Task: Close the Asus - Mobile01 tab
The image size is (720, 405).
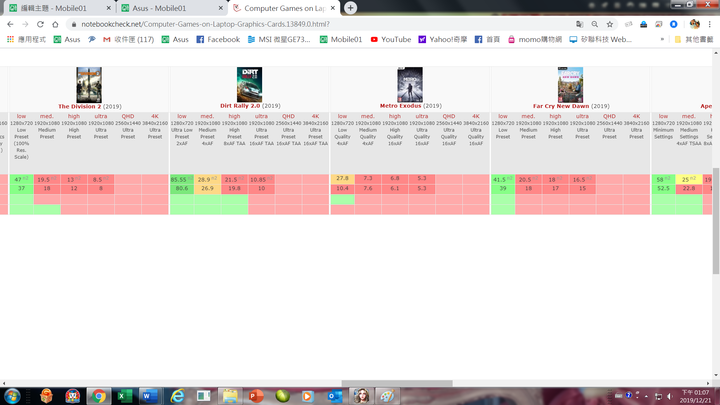Action: [x=220, y=8]
